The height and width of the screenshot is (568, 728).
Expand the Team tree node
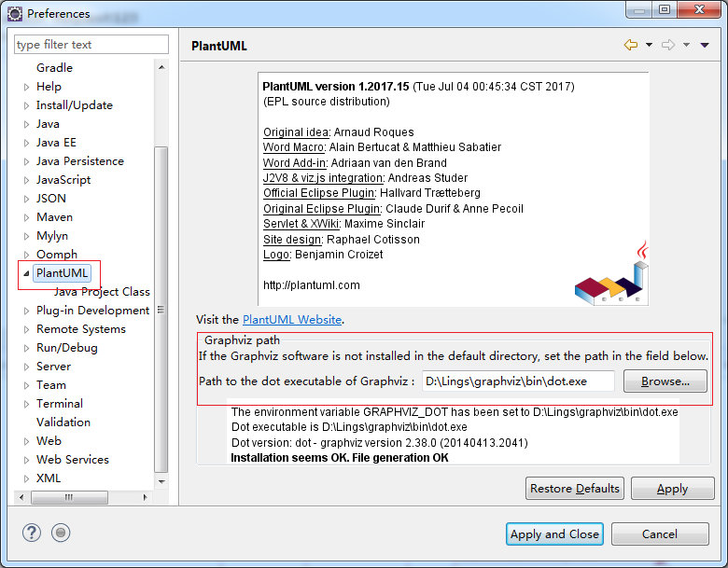26,385
